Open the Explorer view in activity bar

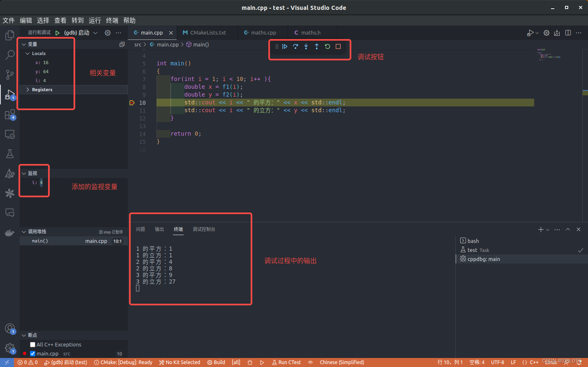pyautogui.click(x=10, y=35)
